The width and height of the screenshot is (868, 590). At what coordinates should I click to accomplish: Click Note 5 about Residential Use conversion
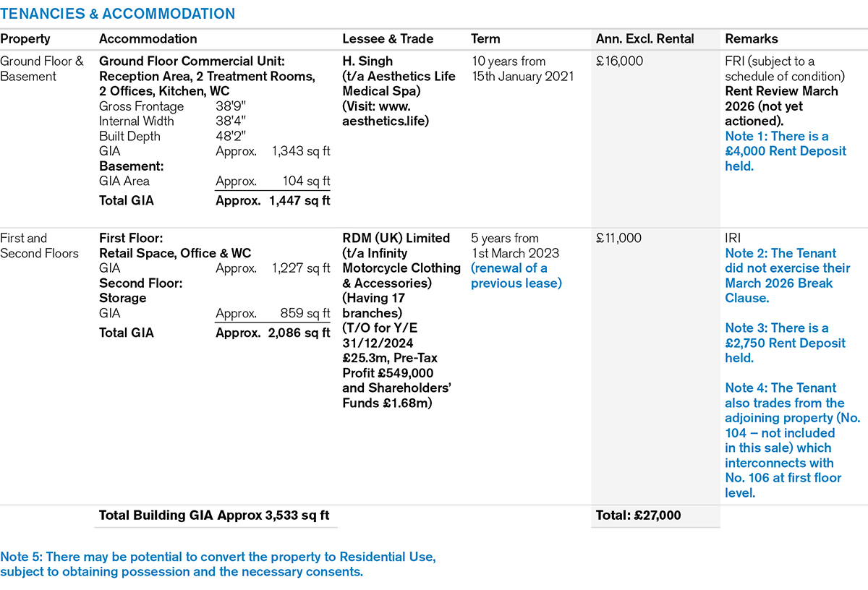click(x=218, y=565)
